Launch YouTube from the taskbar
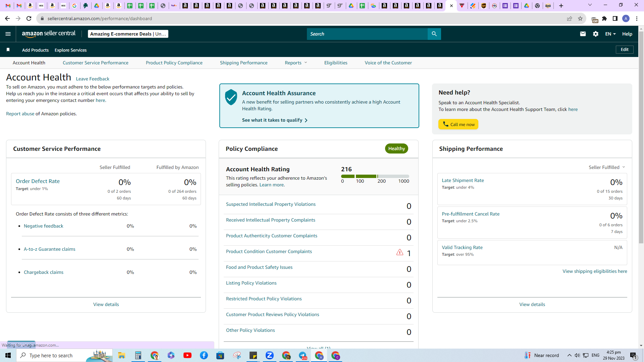644x362 pixels. click(x=187, y=355)
